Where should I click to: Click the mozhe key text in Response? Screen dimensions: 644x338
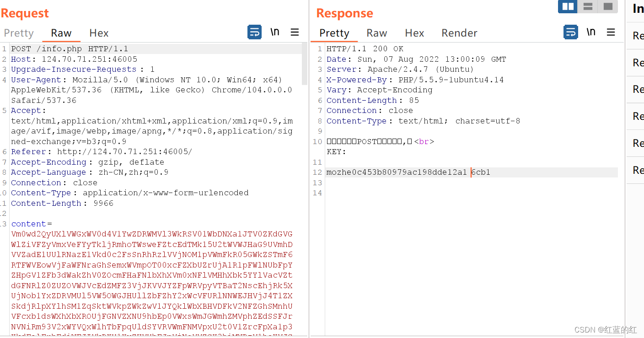click(397, 172)
